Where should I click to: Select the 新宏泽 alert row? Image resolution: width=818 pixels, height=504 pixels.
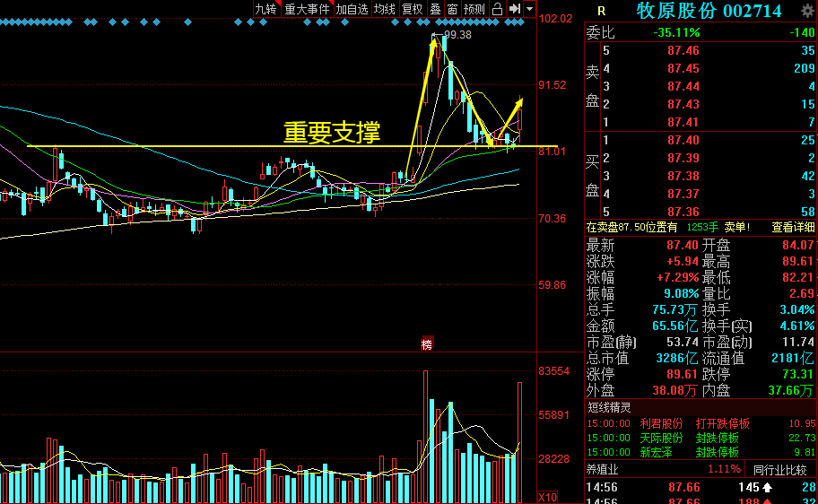click(x=701, y=452)
